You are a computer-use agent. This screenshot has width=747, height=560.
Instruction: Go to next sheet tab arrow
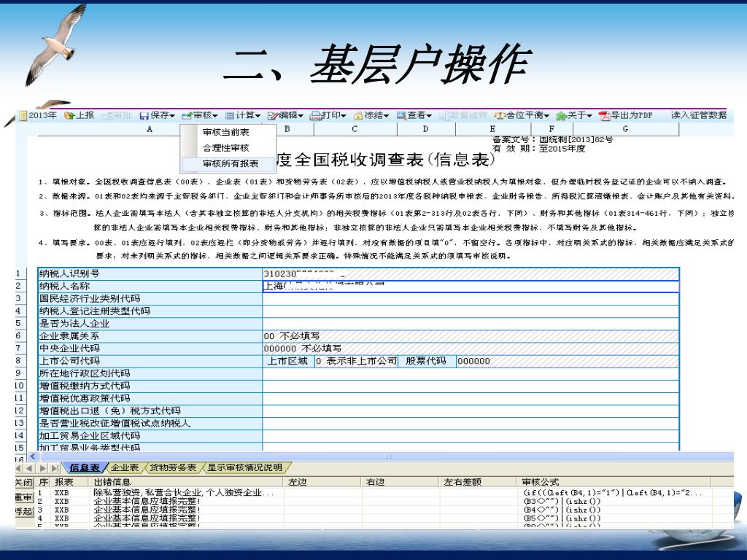click(x=43, y=468)
